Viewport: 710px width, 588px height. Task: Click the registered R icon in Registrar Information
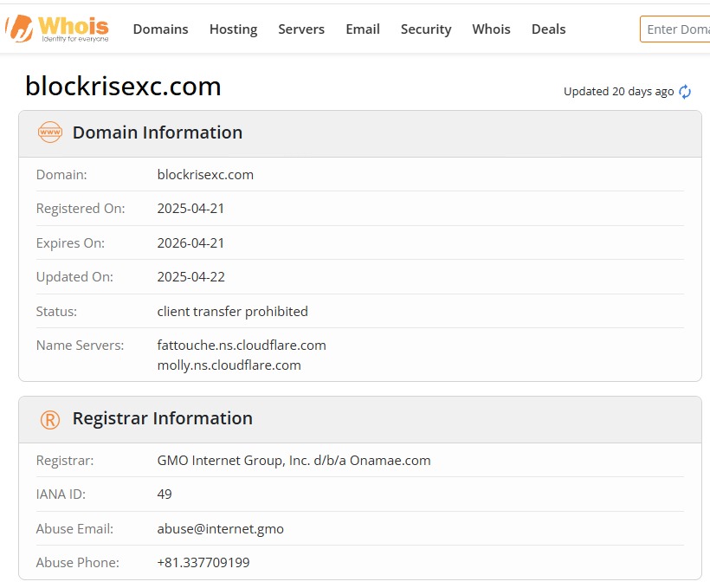point(50,419)
